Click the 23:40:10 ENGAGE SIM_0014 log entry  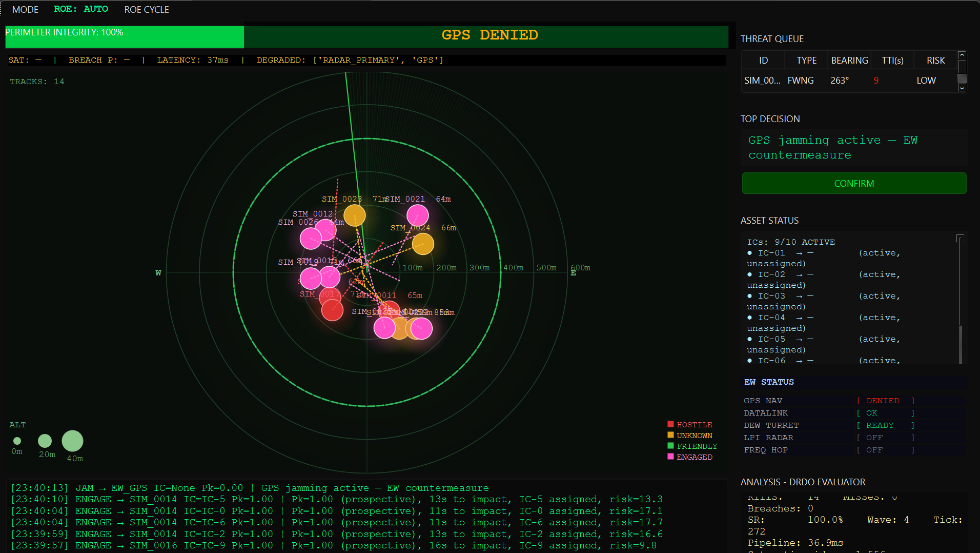337,499
